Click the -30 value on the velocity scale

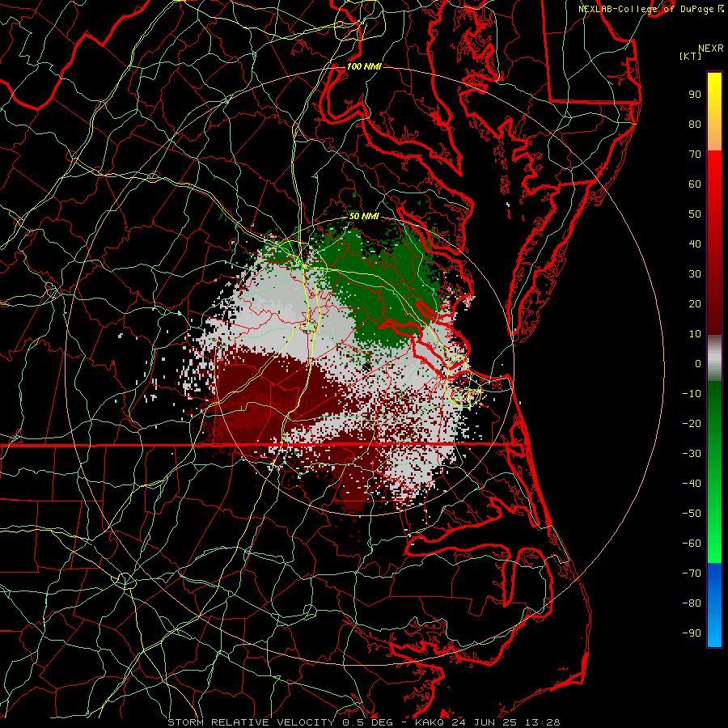tap(692, 454)
